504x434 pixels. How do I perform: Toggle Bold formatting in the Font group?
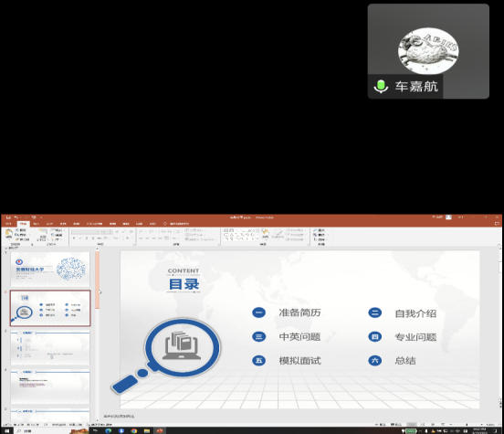74,238
